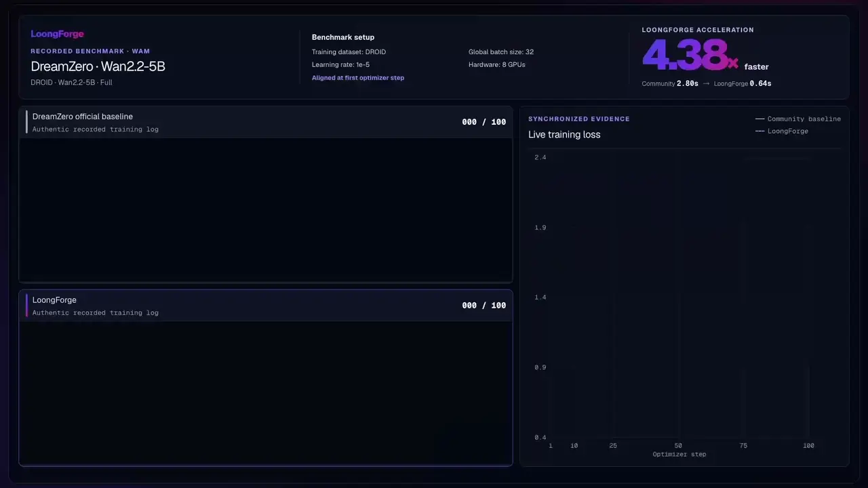Click the word 'faster'
The height and width of the screenshot is (488, 868).
pos(756,67)
